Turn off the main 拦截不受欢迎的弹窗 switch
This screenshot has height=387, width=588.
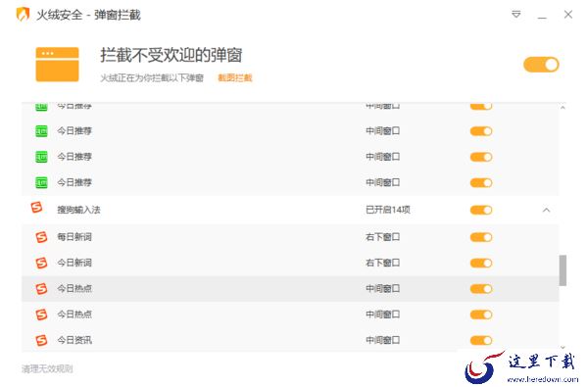pyautogui.click(x=541, y=65)
